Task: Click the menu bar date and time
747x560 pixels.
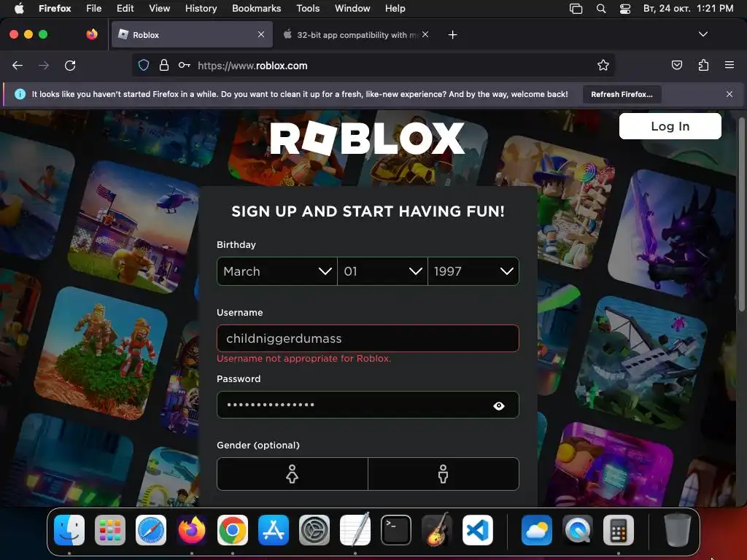Action: click(688, 8)
